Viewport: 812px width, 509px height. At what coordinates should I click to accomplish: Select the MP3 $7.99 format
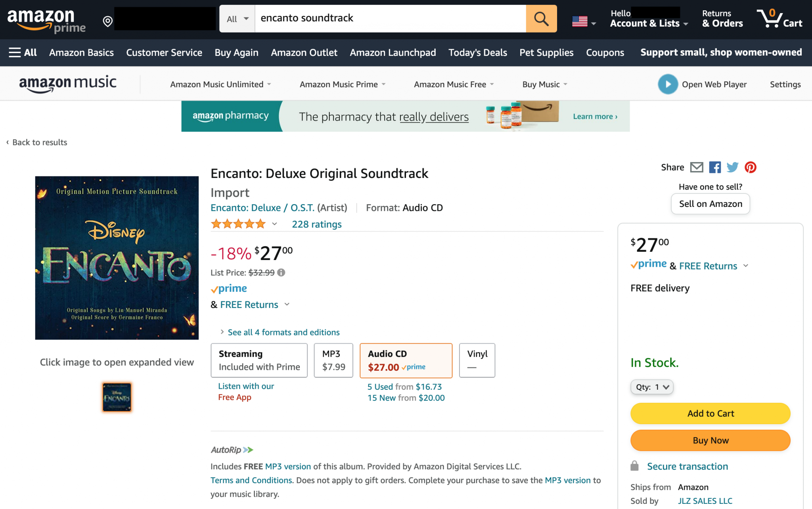click(333, 360)
